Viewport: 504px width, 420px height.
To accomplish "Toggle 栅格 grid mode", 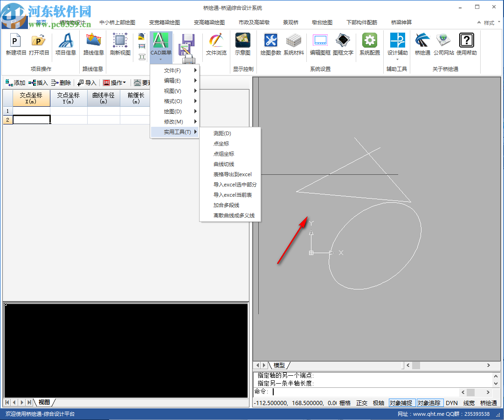I will (345, 403).
